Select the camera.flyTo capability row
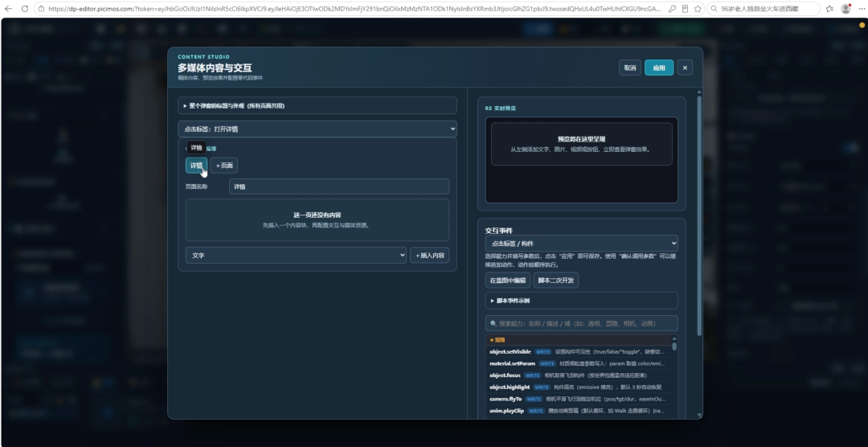The width and height of the screenshot is (868, 447). (x=578, y=399)
